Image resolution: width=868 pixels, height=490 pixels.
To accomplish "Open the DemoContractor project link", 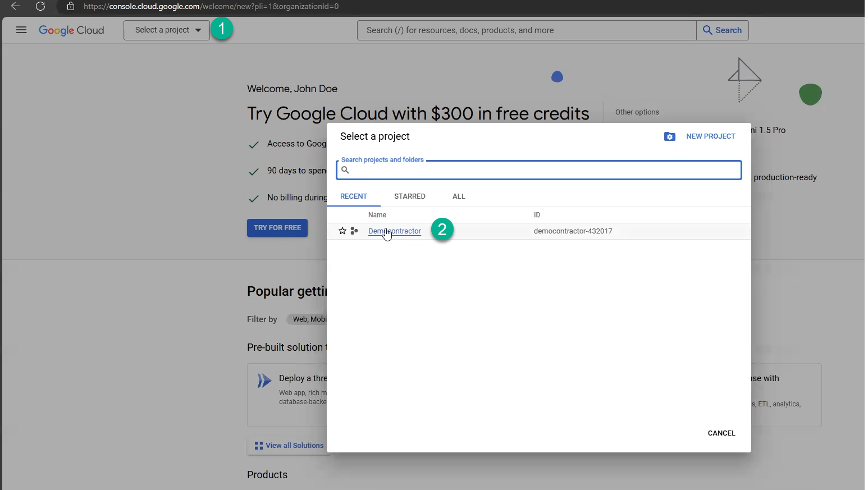I will coord(395,231).
